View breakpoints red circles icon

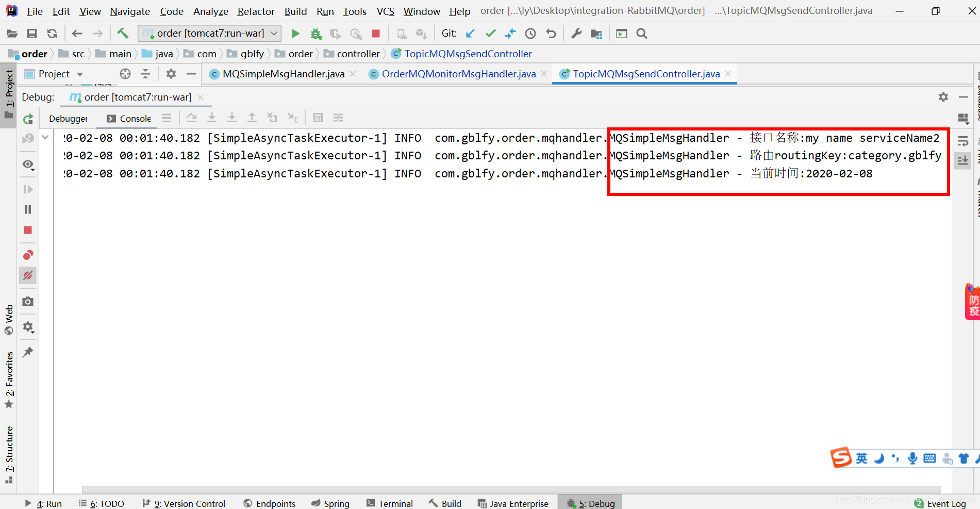pos(28,255)
